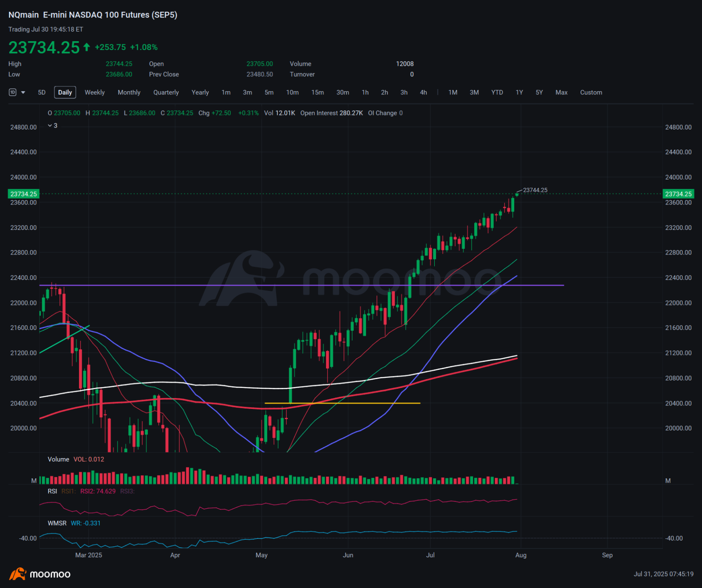Click the Vol 12.01K readout

(x=279, y=113)
